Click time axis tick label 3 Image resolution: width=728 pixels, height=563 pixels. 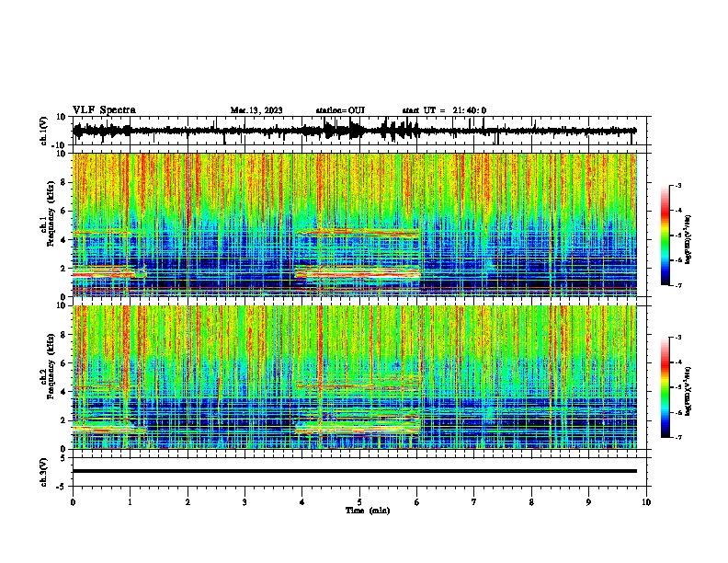[245, 502]
